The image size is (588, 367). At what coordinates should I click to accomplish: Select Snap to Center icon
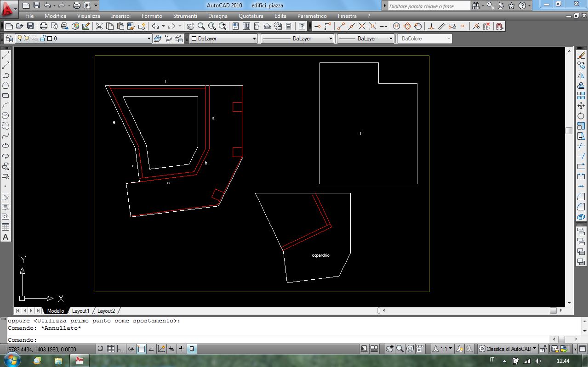click(396, 26)
